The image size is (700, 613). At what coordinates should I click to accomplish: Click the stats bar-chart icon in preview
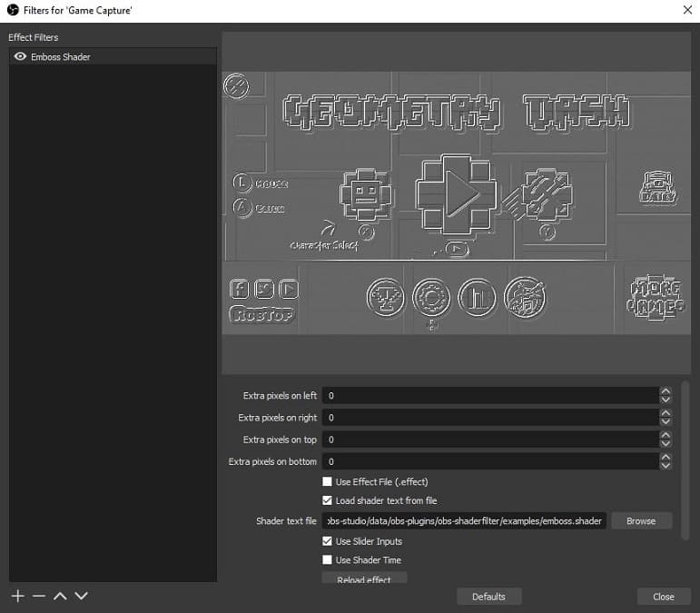(478, 297)
